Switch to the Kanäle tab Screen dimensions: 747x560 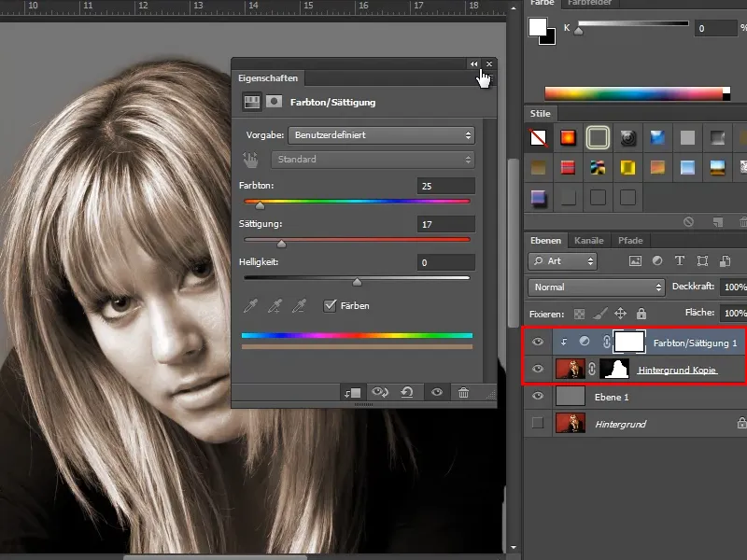coord(588,241)
